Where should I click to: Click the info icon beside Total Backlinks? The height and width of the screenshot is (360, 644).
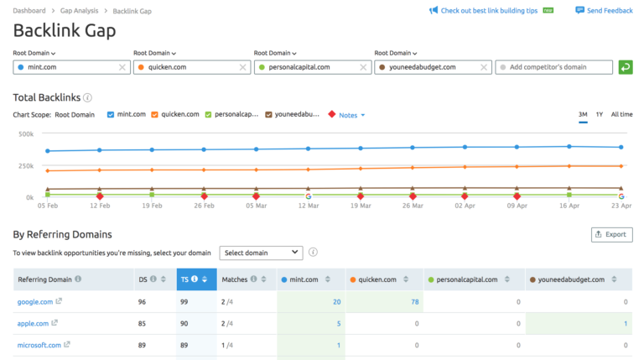tap(87, 98)
